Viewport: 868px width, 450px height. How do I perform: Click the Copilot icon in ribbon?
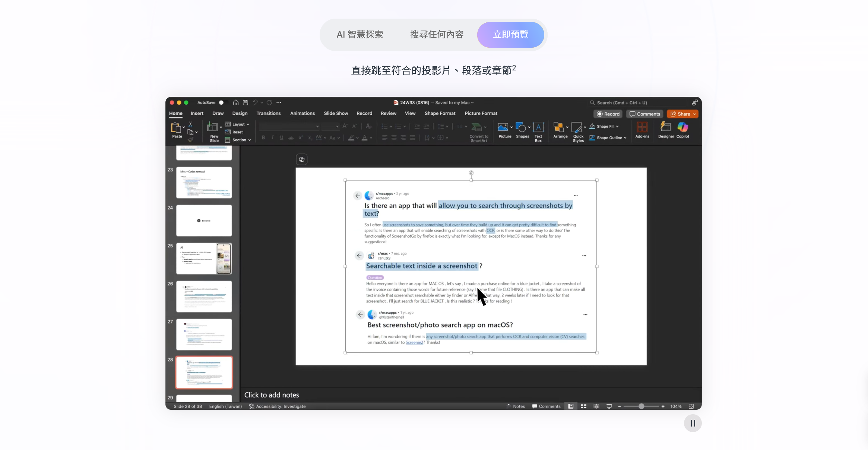(682, 127)
